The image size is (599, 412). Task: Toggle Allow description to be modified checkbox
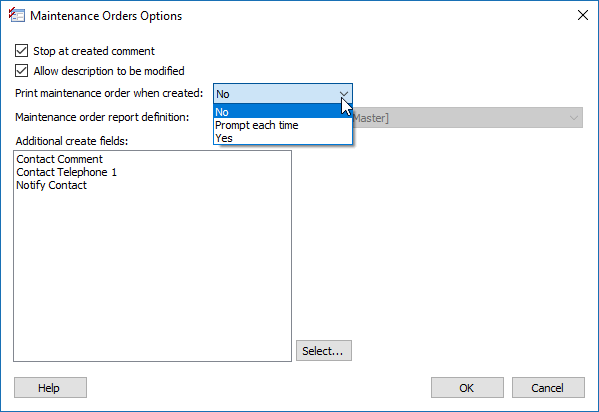tap(21, 71)
